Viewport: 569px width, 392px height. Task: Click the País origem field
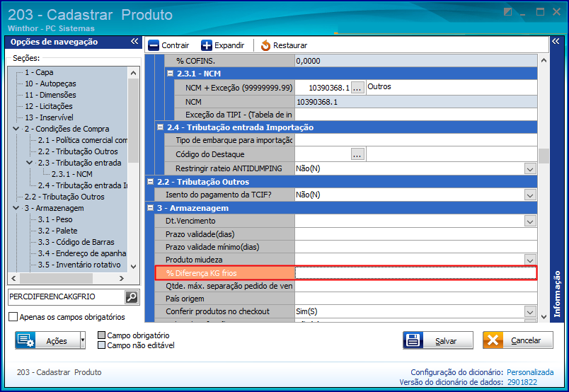416,299
